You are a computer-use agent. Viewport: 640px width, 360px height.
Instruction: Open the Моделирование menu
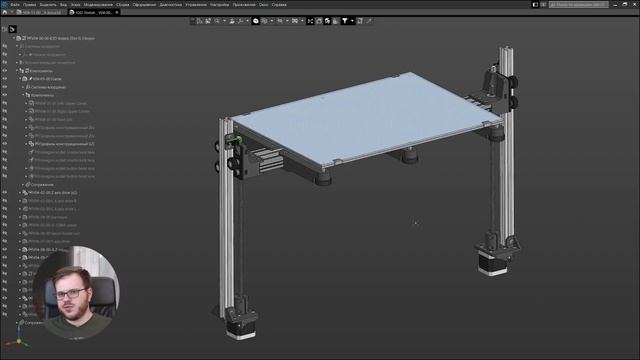[98, 4]
